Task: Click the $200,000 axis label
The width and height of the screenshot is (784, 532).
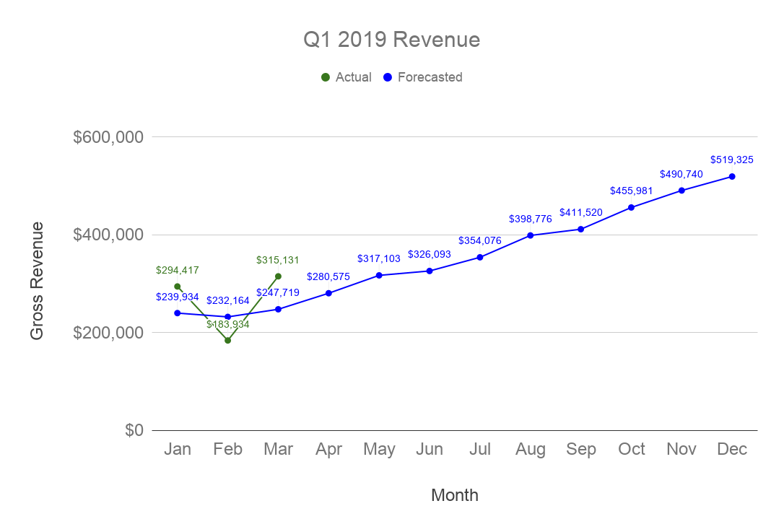Action: (x=108, y=333)
